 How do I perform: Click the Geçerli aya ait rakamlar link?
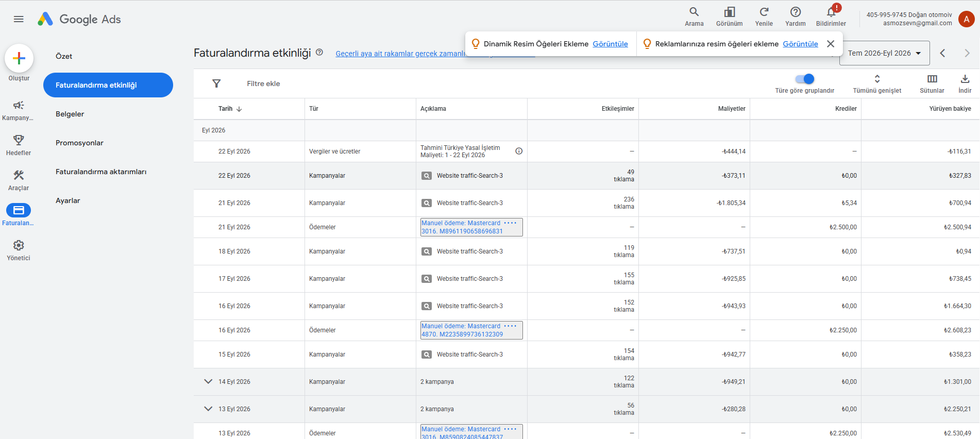point(400,54)
